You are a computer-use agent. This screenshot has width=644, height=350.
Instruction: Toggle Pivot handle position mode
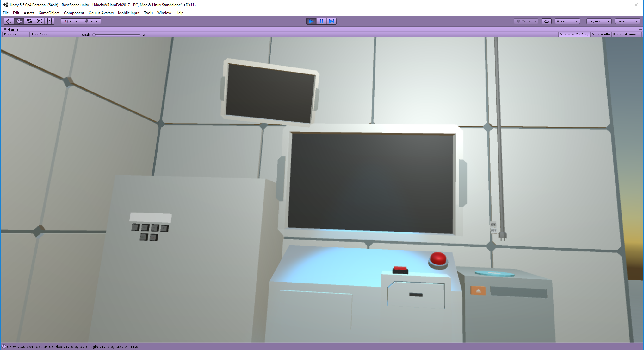pos(71,21)
